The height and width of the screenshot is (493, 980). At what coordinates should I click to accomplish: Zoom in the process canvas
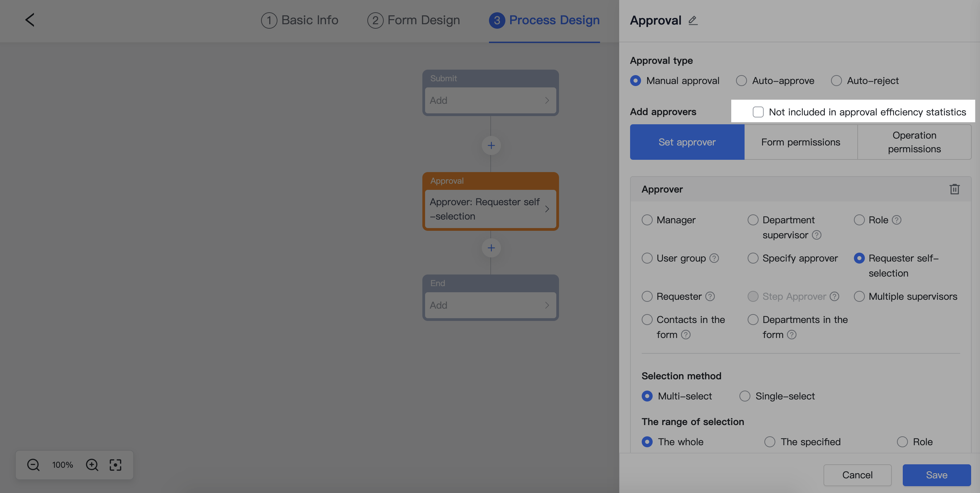click(92, 464)
